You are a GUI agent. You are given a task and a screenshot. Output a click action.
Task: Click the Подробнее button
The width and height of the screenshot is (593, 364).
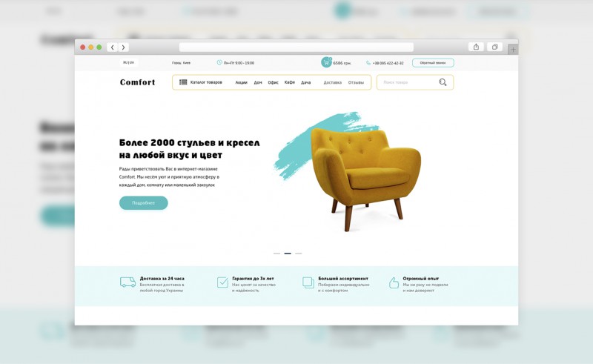coord(143,203)
